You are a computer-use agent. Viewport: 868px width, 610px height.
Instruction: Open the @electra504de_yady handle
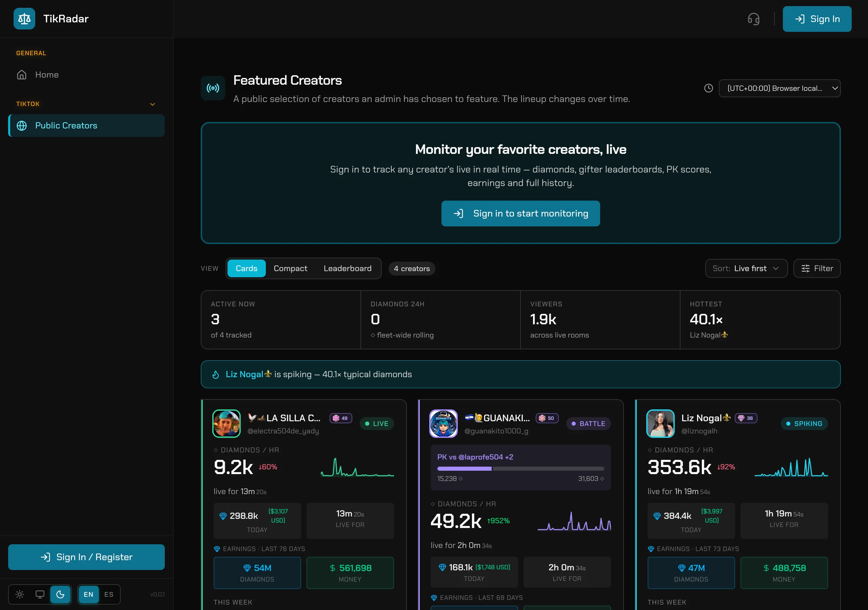coord(283,431)
